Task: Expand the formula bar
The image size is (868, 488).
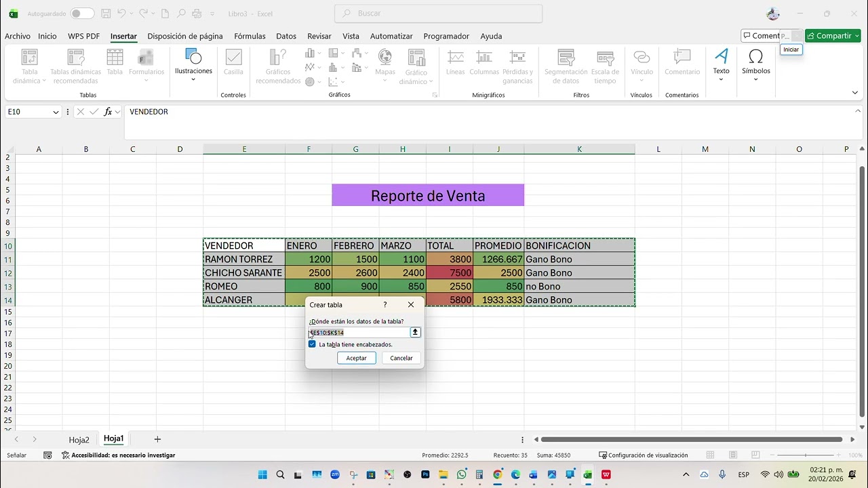Action: [x=857, y=111]
